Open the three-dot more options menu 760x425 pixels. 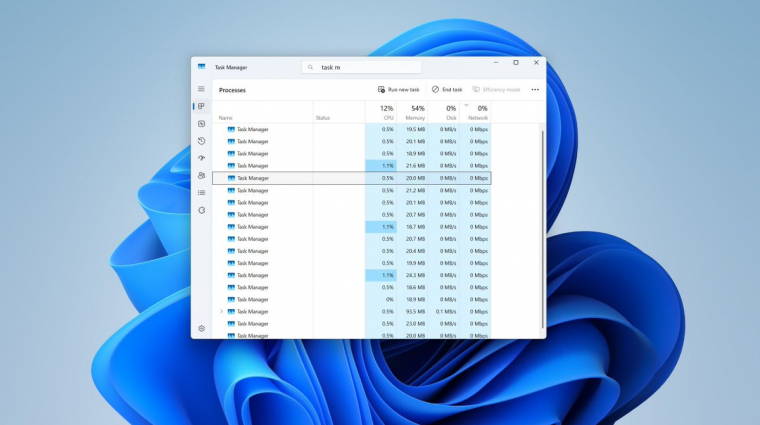[535, 90]
